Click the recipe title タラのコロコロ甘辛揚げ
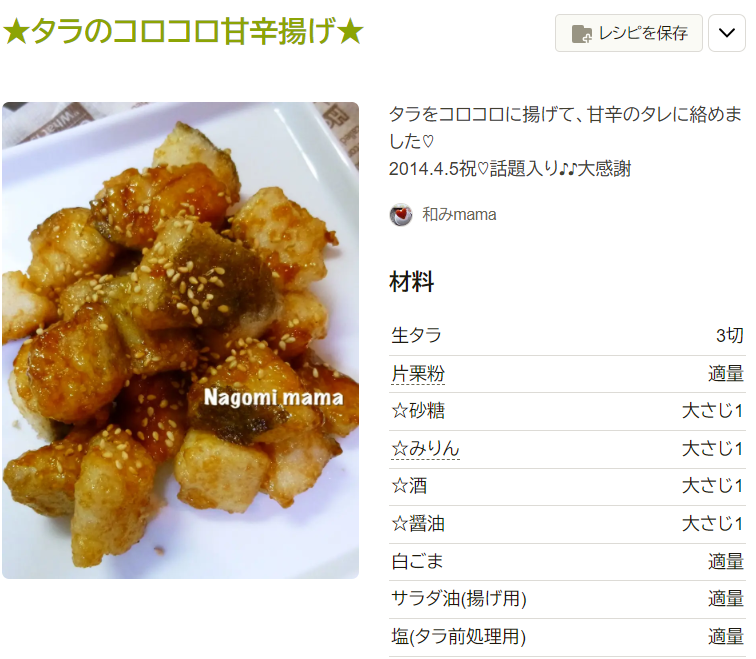Viewport: 756px width, 659px height. pyautogui.click(x=183, y=31)
